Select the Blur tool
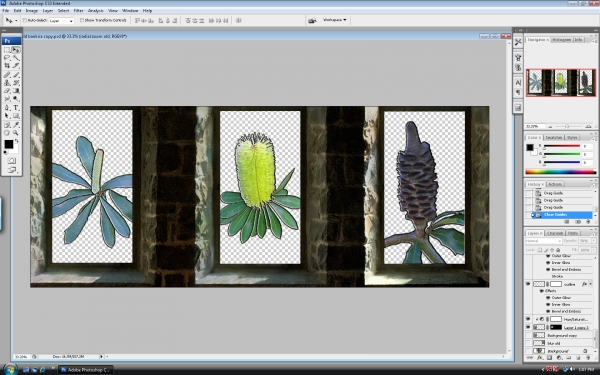The height and width of the screenshot is (375, 600). tap(7, 99)
